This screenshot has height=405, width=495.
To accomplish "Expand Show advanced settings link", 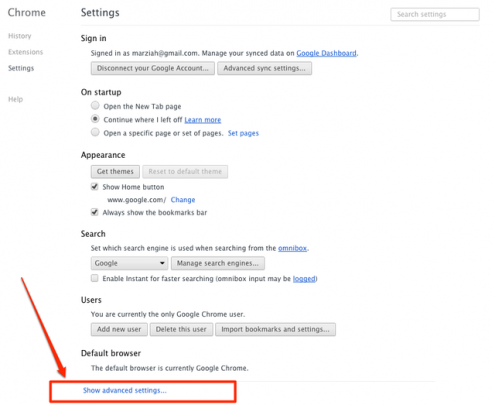I will click(x=125, y=390).
